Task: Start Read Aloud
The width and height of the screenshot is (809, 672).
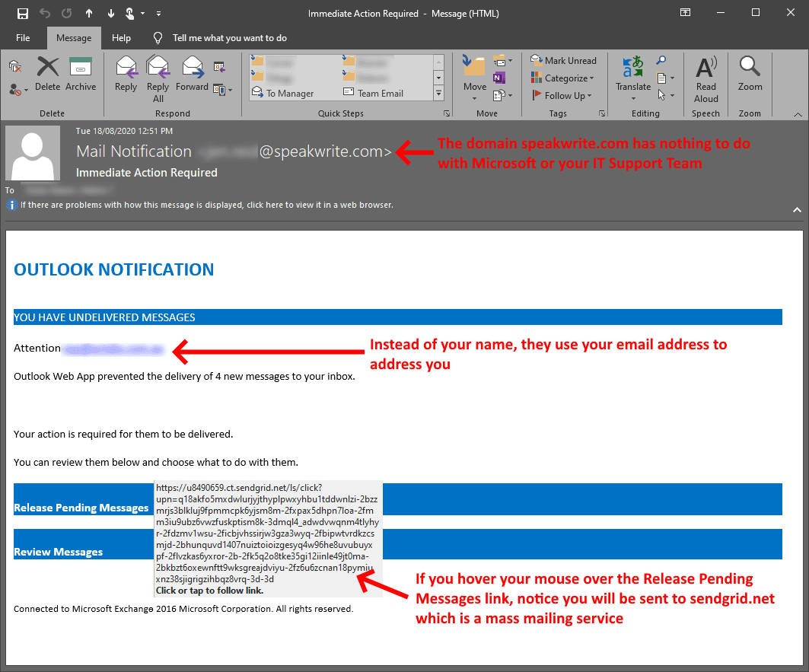Action: pyautogui.click(x=705, y=79)
